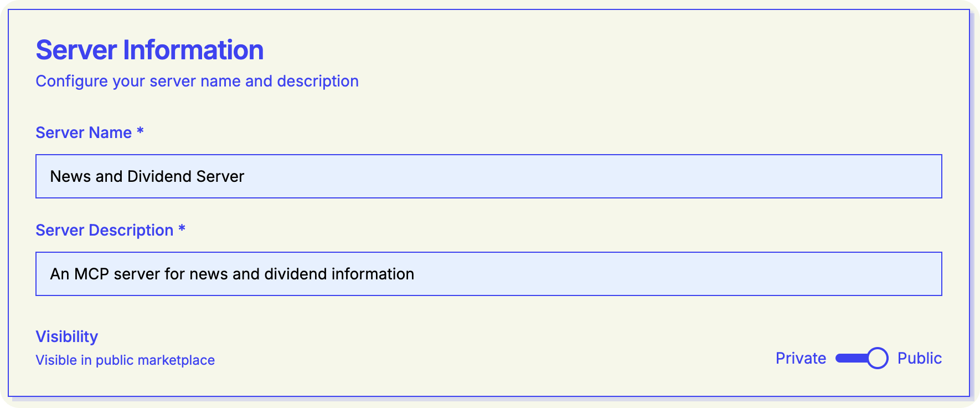Image resolution: width=980 pixels, height=408 pixels.
Task: Click the Server Name field label
Action: pos(84,132)
